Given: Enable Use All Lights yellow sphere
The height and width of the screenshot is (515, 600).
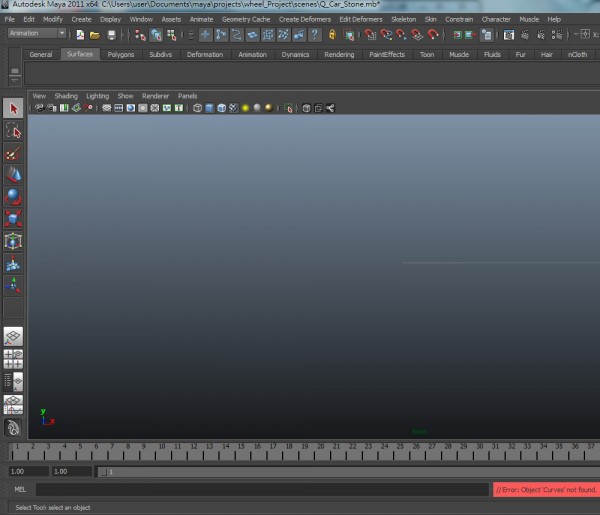Looking at the screenshot, I should (x=245, y=108).
